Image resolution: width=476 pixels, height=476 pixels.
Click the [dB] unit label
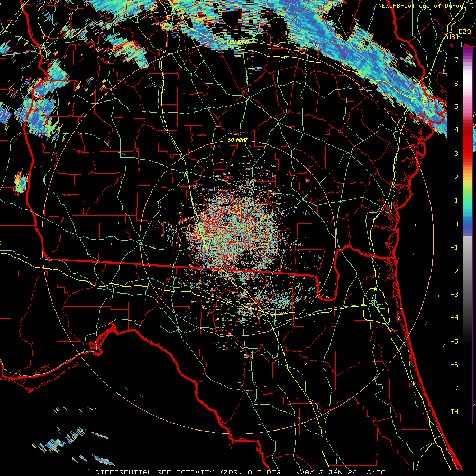pyautogui.click(x=451, y=37)
